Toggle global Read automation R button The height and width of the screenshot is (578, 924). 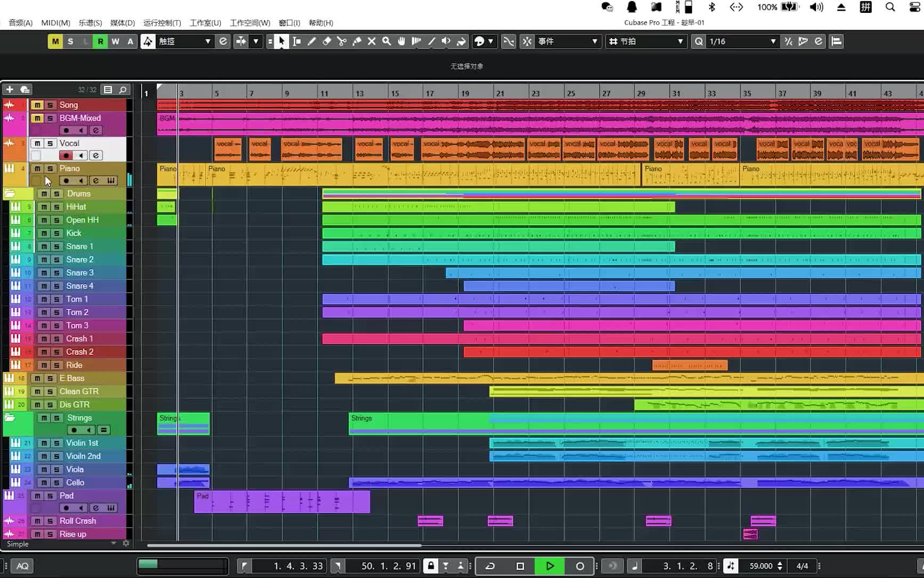pos(100,41)
